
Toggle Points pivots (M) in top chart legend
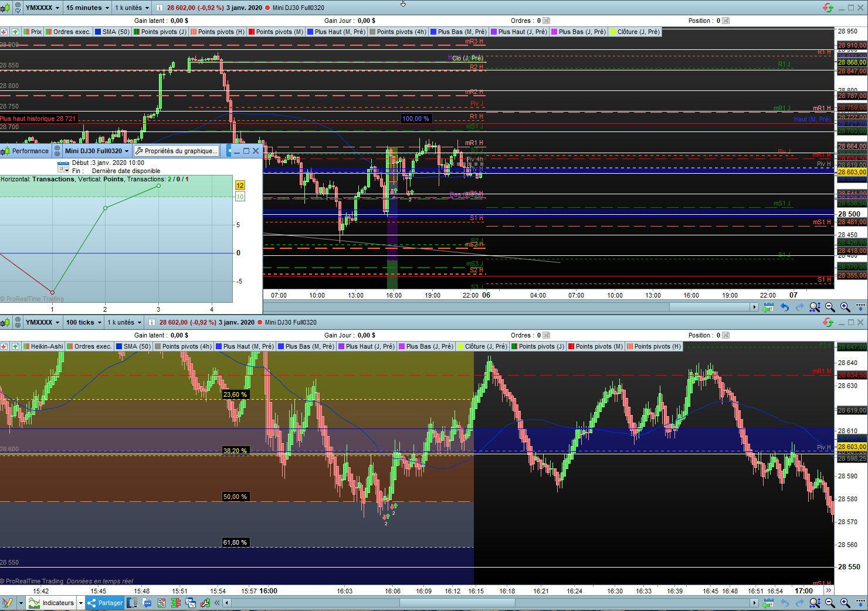276,32
